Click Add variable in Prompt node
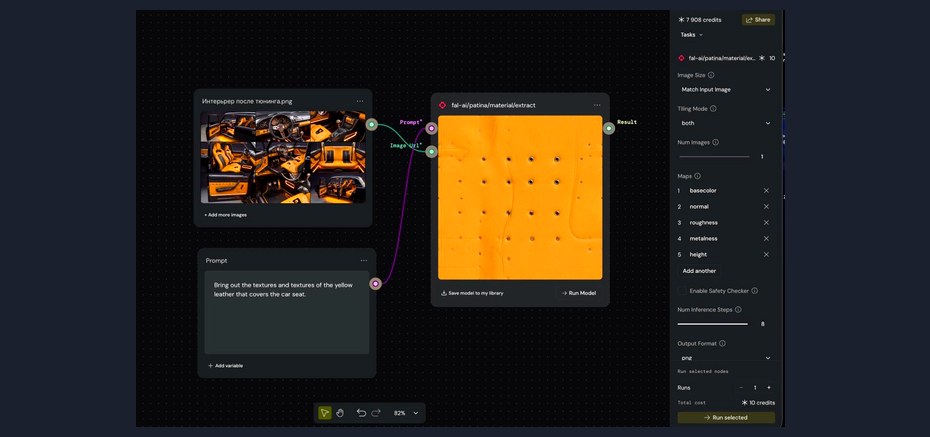The height and width of the screenshot is (437, 930). pyautogui.click(x=225, y=366)
